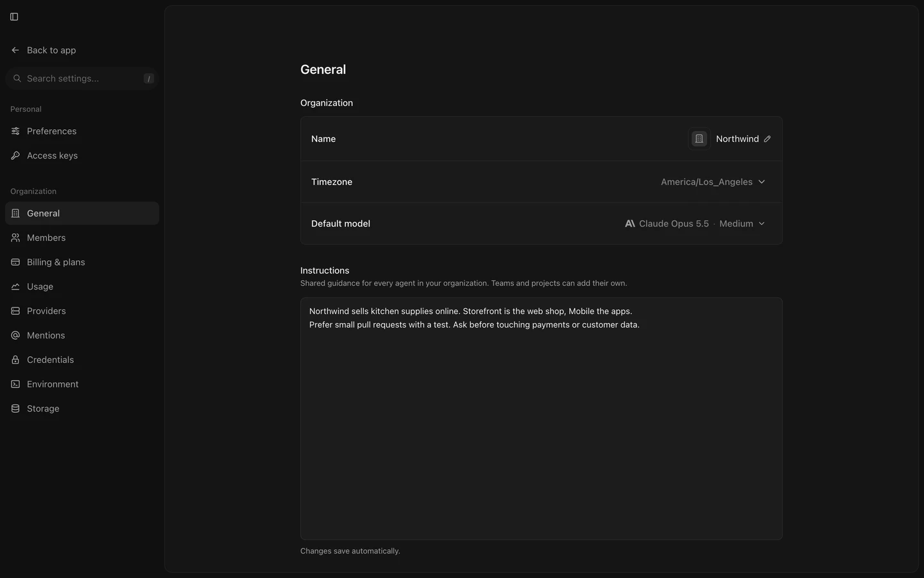
Task: Click the Preferences sliders icon
Action: [x=15, y=131]
